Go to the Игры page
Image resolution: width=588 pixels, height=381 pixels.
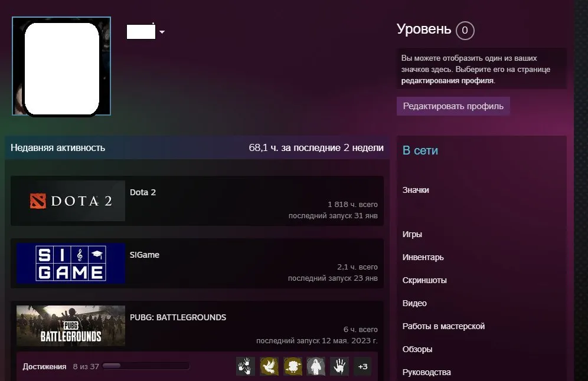tap(412, 234)
